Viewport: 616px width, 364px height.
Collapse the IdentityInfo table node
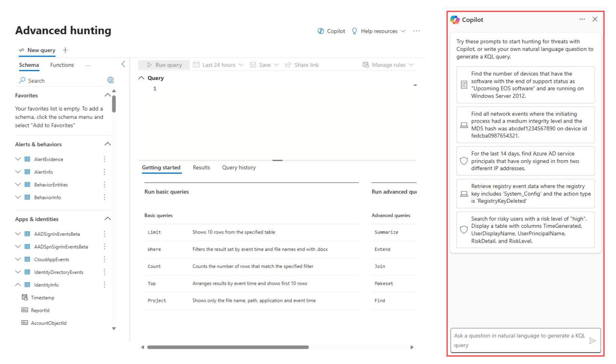[18, 285]
